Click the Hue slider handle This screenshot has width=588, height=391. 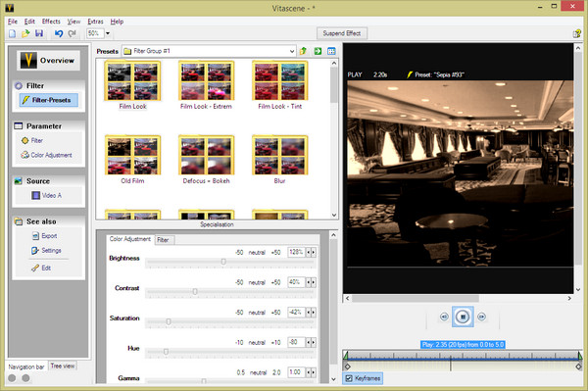point(166,352)
